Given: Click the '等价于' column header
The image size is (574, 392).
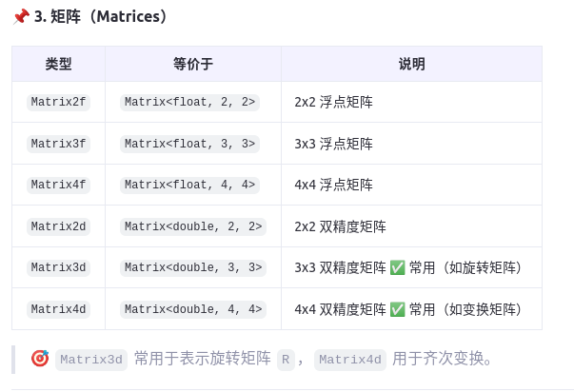Looking at the screenshot, I should point(193,64).
